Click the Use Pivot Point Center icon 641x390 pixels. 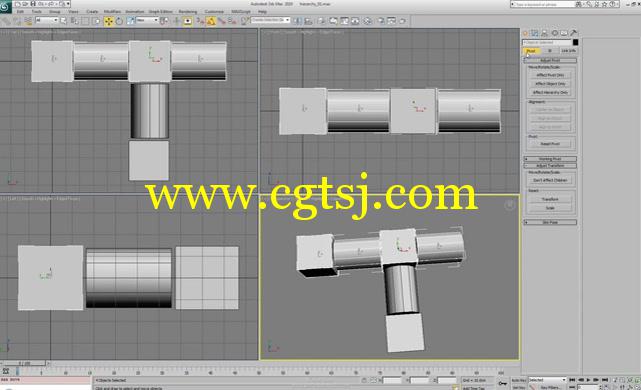[x=164, y=21]
